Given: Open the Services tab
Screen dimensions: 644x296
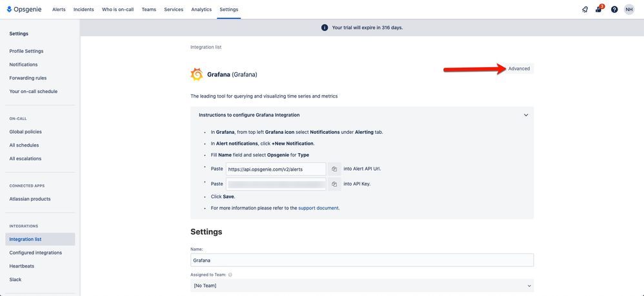Looking at the screenshot, I should pos(174,10).
